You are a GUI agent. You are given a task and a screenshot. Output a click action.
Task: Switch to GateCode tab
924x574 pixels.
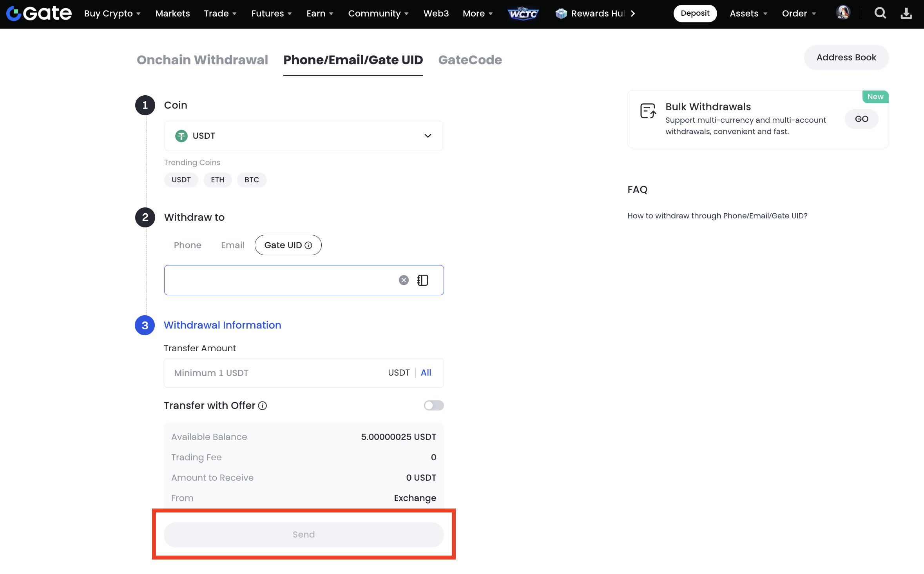point(470,60)
